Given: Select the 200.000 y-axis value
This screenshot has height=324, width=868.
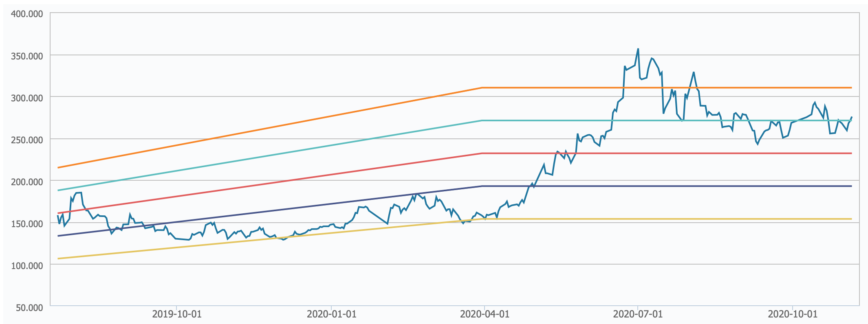Looking at the screenshot, I should (26, 182).
